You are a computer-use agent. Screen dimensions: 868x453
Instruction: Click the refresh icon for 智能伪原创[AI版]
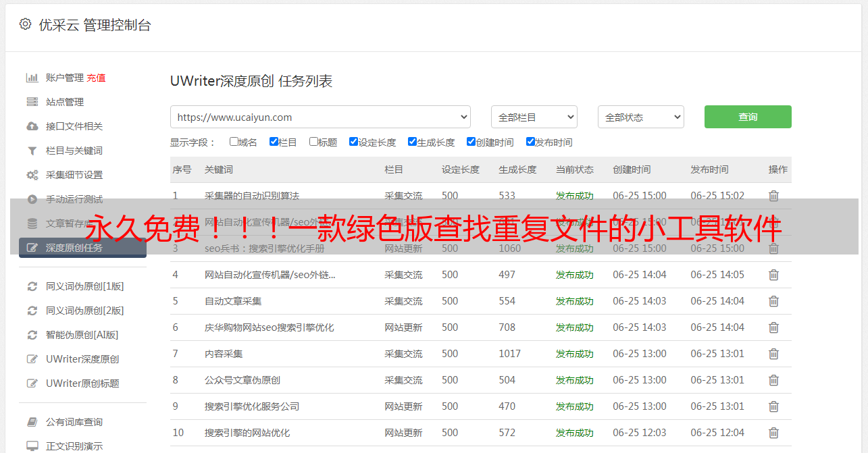pos(32,335)
